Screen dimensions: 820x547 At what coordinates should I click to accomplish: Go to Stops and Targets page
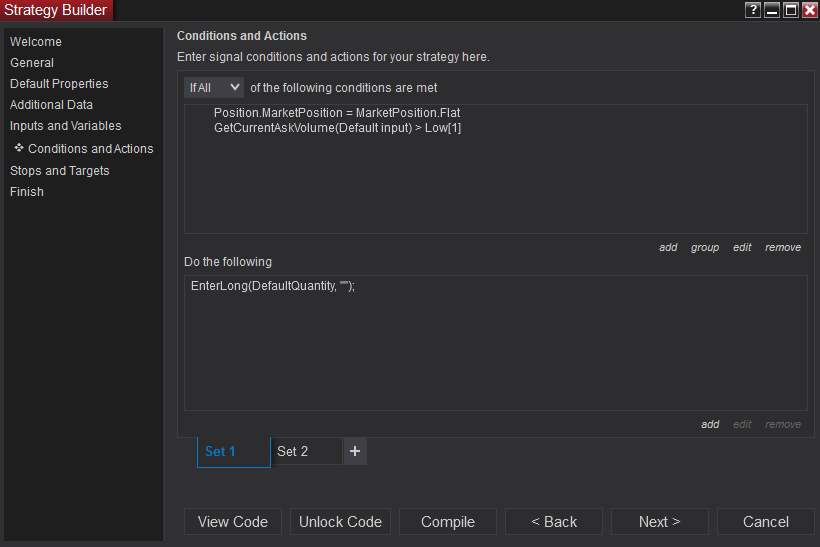coord(60,170)
